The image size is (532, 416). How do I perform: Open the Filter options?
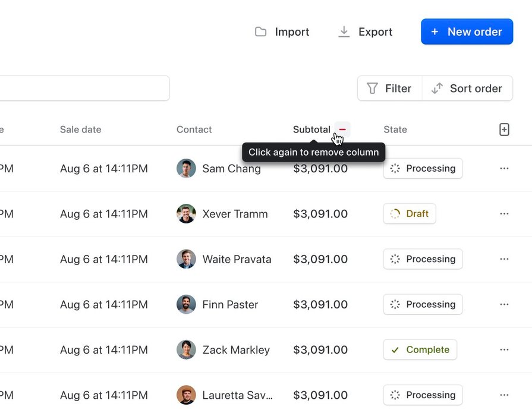tap(389, 89)
